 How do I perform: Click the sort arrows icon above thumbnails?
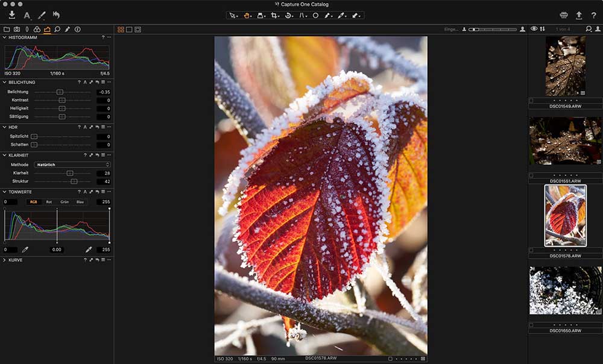coord(542,29)
